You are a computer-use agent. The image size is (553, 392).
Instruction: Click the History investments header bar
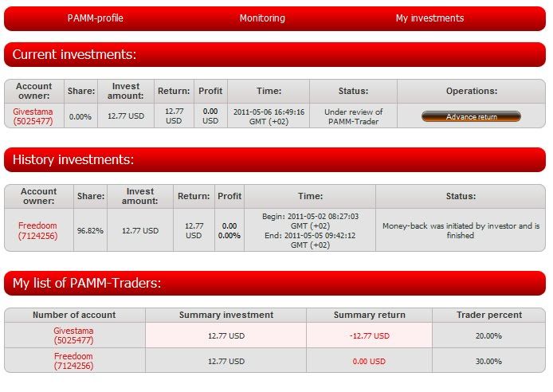tap(275, 159)
